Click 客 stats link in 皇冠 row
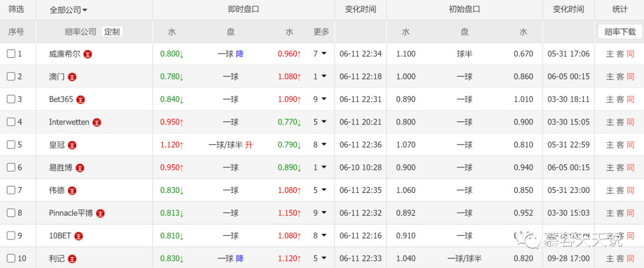This screenshot has width=644, height=268. point(620,145)
